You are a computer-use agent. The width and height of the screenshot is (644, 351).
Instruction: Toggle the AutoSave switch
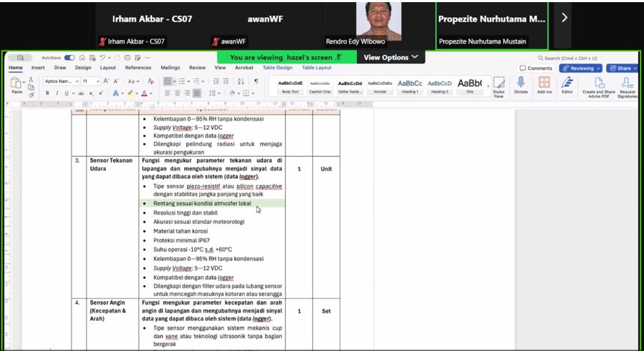69,58
